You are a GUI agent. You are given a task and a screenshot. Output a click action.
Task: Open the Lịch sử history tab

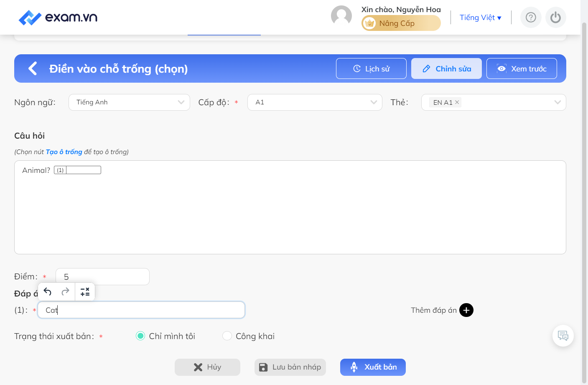tap(371, 68)
